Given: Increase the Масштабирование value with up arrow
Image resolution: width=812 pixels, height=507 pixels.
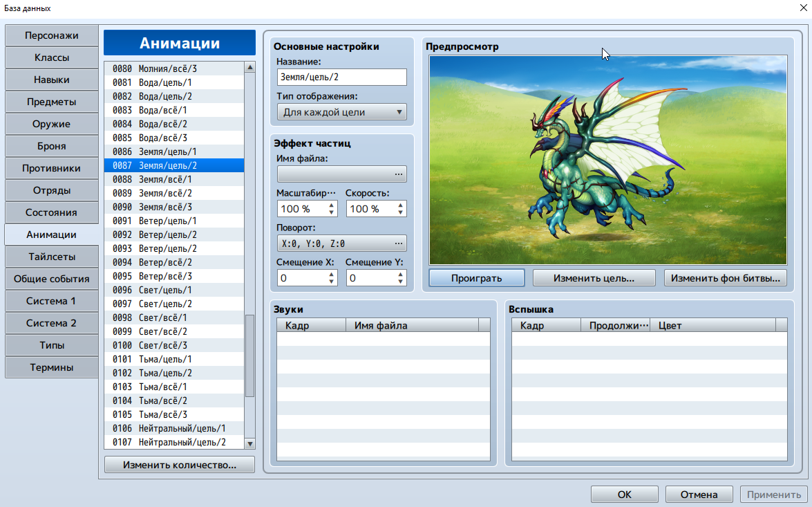Looking at the screenshot, I should coord(332,205).
